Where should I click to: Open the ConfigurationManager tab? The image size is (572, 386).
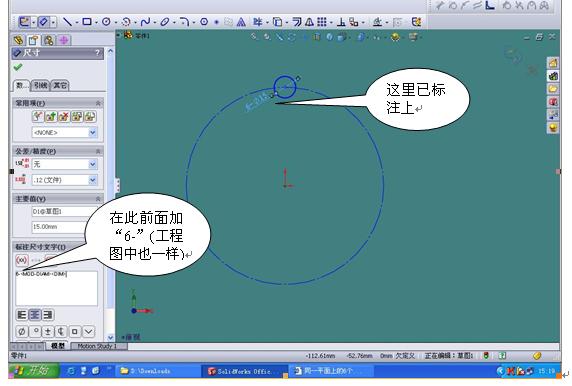click(x=49, y=40)
